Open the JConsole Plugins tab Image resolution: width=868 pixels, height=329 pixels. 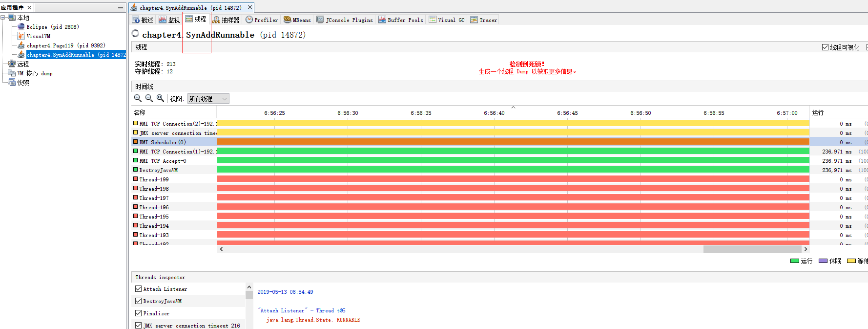pos(345,20)
